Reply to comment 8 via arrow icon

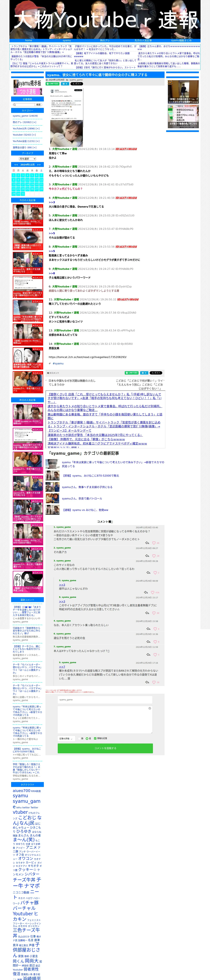click(147, 613)
